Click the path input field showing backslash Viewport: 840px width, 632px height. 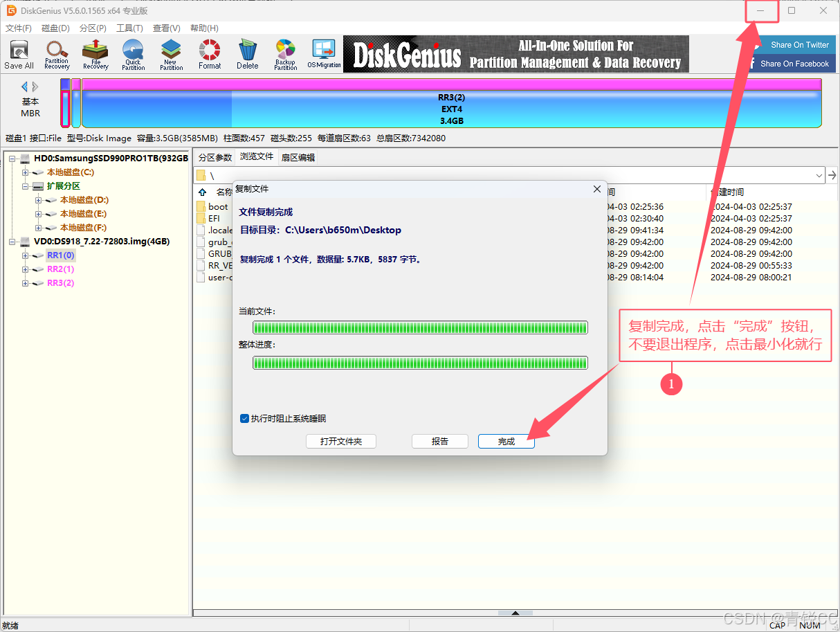click(509, 175)
